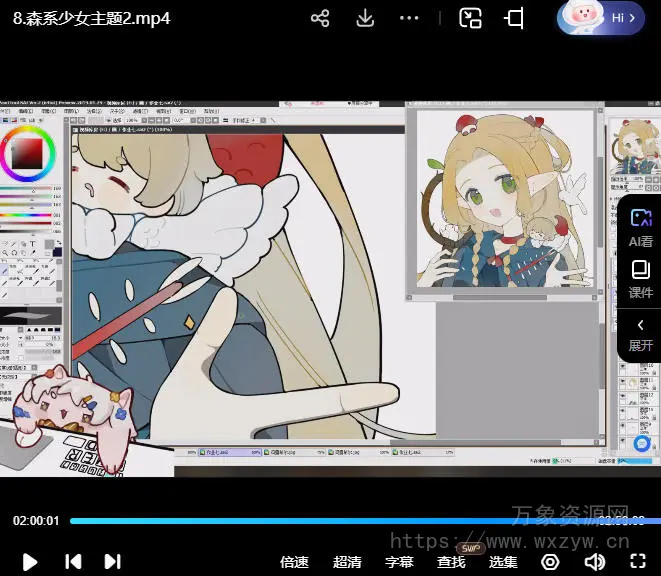Mute the video volume speaker icon
The width and height of the screenshot is (661, 576).
[595, 562]
